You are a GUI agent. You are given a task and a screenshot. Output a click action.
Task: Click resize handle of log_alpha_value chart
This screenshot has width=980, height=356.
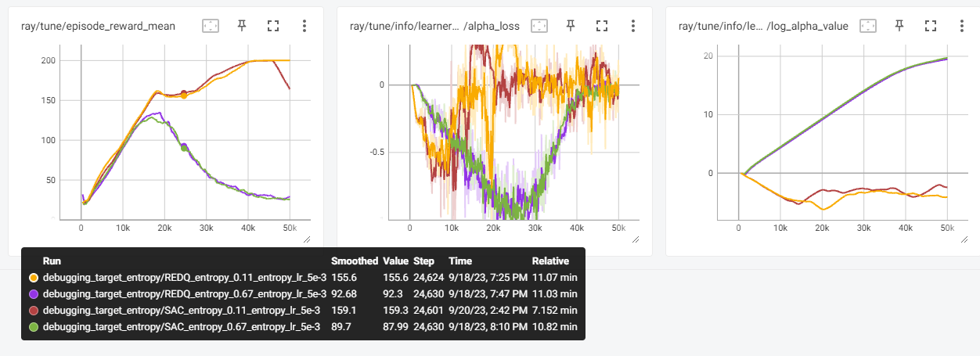[x=964, y=239]
